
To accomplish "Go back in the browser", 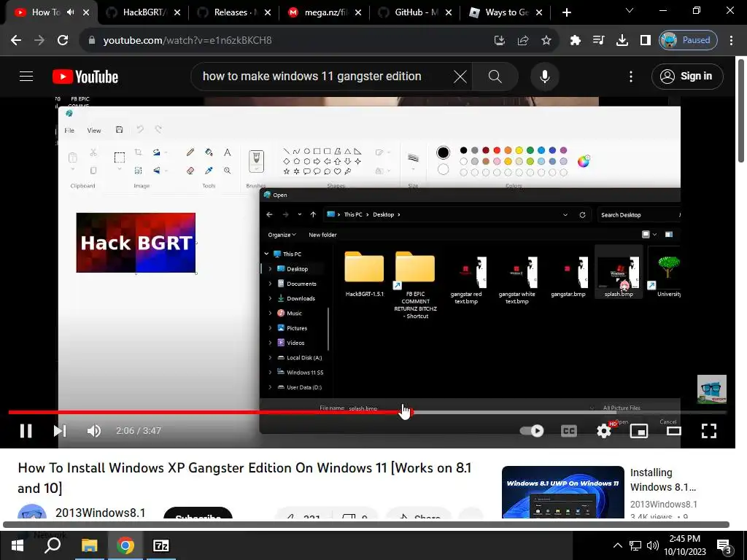I will click(16, 40).
